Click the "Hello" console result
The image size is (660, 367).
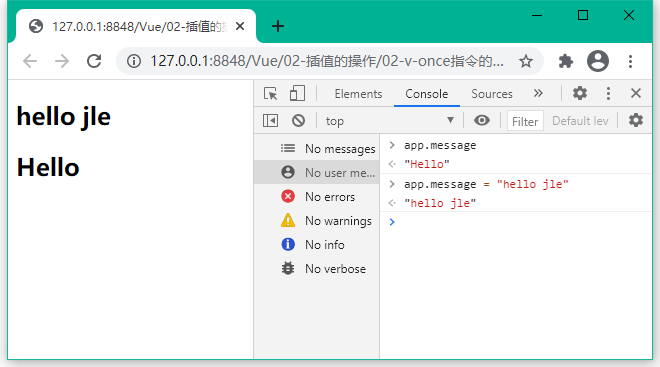tap(426, 164)
